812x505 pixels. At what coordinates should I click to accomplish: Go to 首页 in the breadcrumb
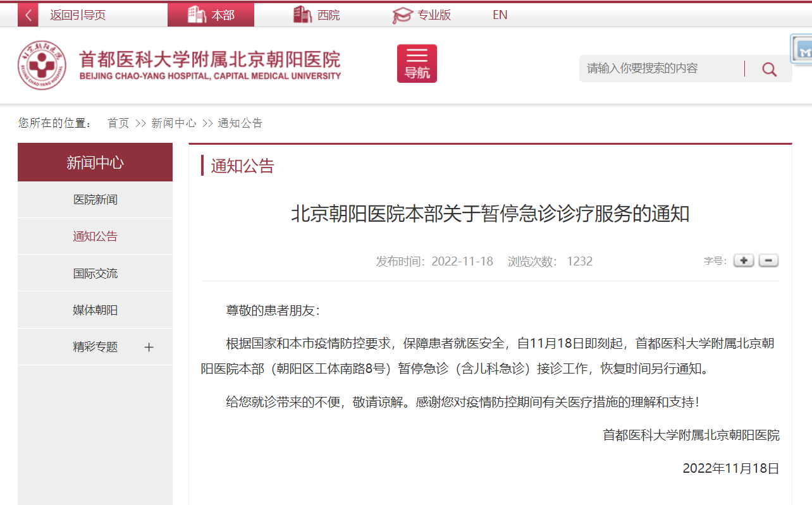(x=118, y=123)
